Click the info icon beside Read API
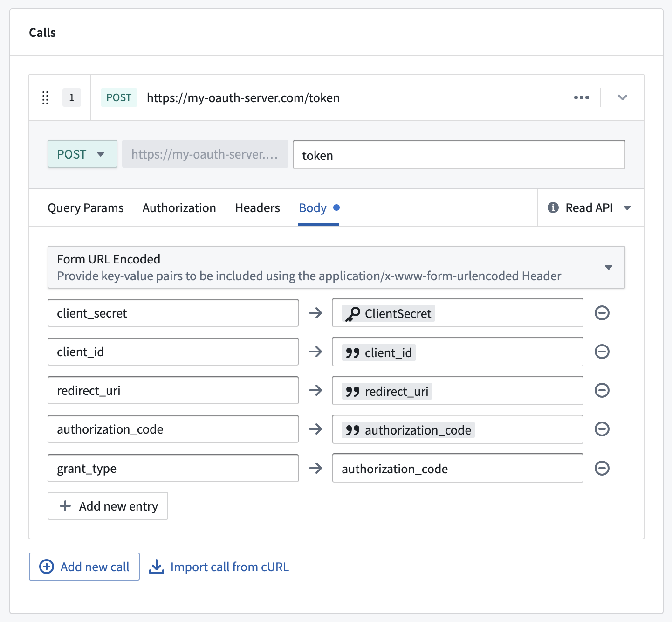The width and height of the screenshot is (672, 622). pos(553,207)
